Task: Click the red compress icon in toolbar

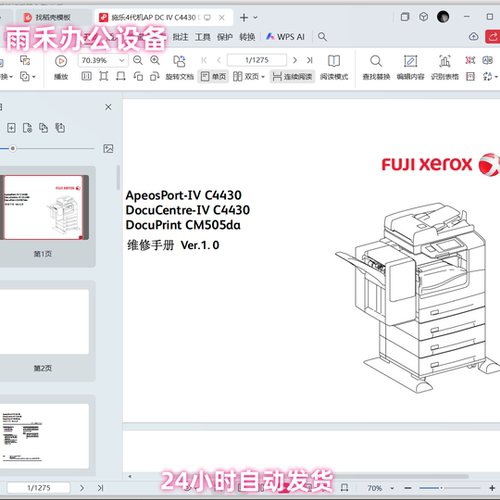Action: pos(470,60)
